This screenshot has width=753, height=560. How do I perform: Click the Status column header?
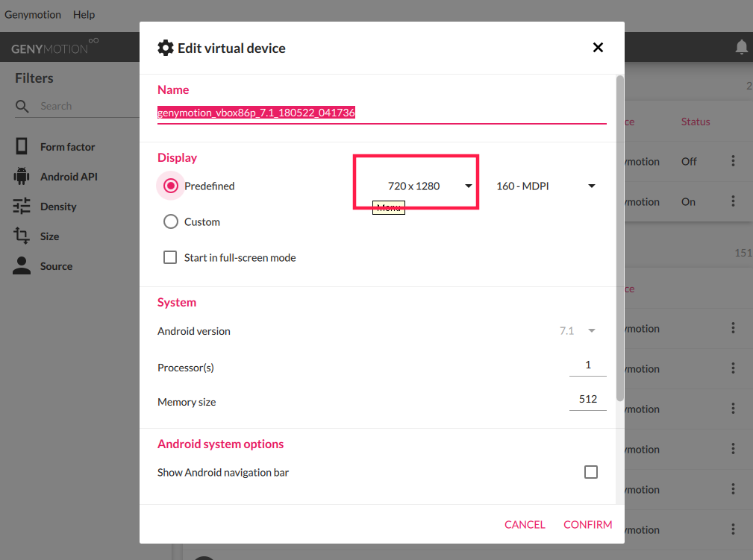point(696,122)
